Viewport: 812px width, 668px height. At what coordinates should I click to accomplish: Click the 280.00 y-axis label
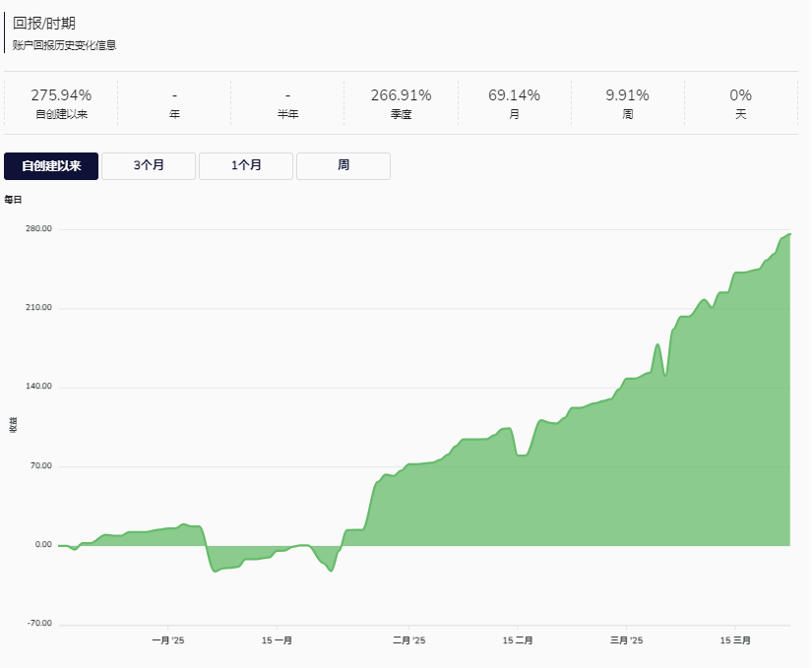(x=38, y=228)
